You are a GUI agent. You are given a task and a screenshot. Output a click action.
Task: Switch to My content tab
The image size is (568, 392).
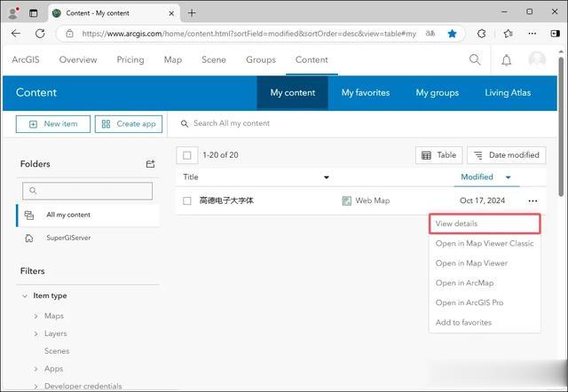[x=293, y=92]
